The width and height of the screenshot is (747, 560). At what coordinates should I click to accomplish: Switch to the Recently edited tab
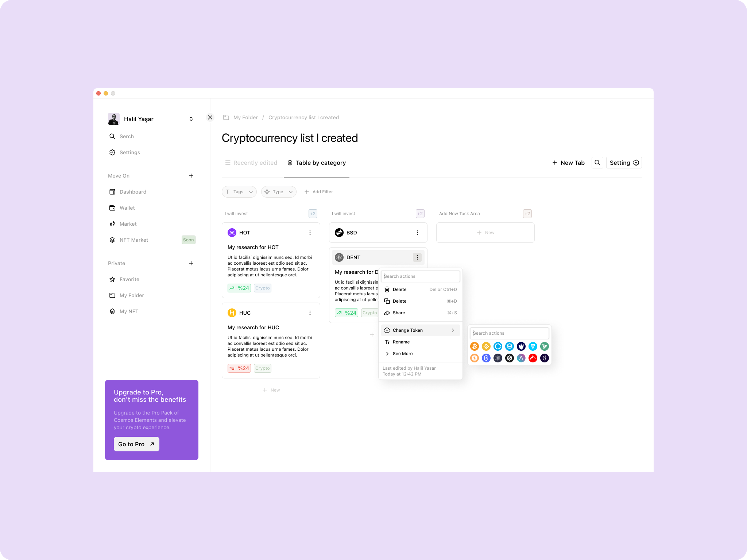(x=255, y=163)
